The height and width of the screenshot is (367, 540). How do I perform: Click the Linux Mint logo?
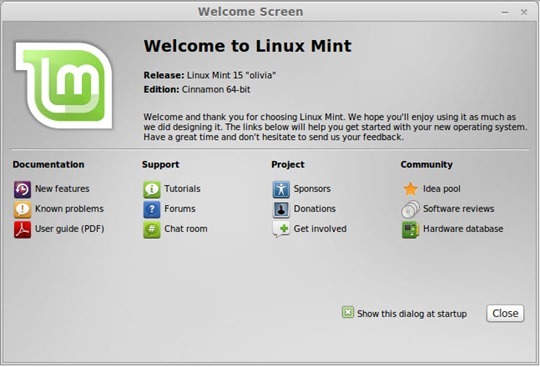(x=64, y=85)
